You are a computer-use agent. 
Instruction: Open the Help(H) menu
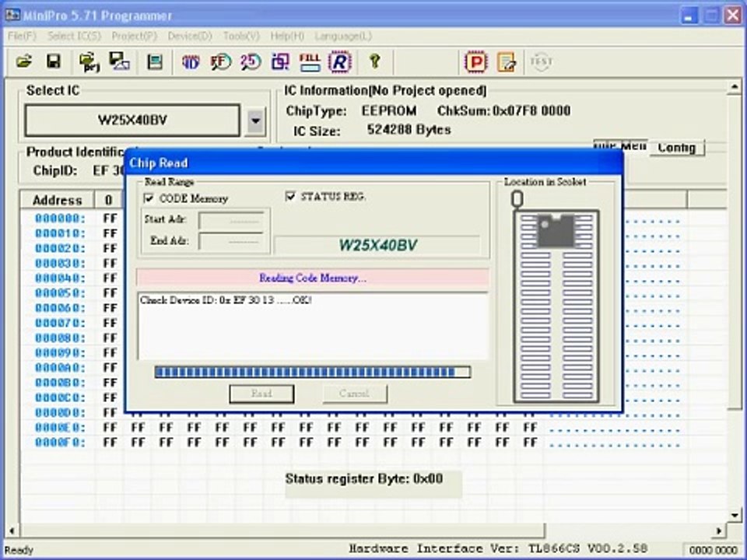287,37
